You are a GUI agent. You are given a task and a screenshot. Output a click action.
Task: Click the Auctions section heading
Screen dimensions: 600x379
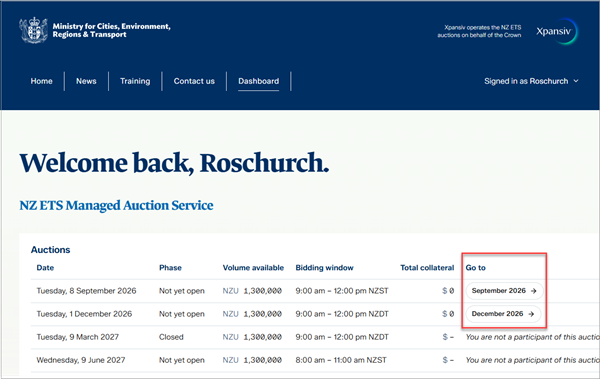coord(51,250)
